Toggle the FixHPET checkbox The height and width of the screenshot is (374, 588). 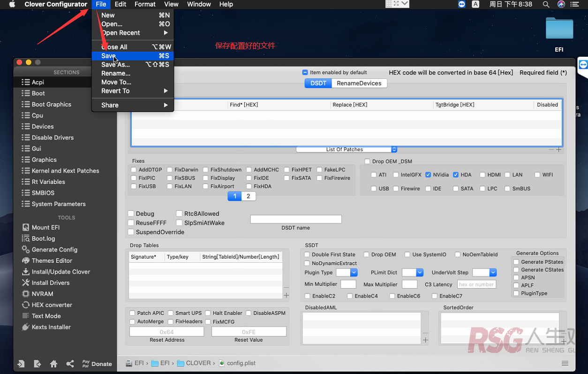[286, 170]
